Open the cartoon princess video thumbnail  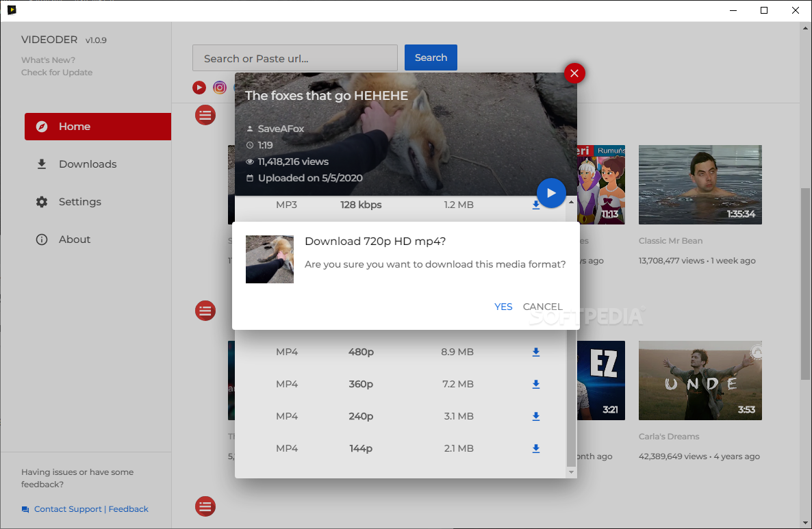(601, 185)
